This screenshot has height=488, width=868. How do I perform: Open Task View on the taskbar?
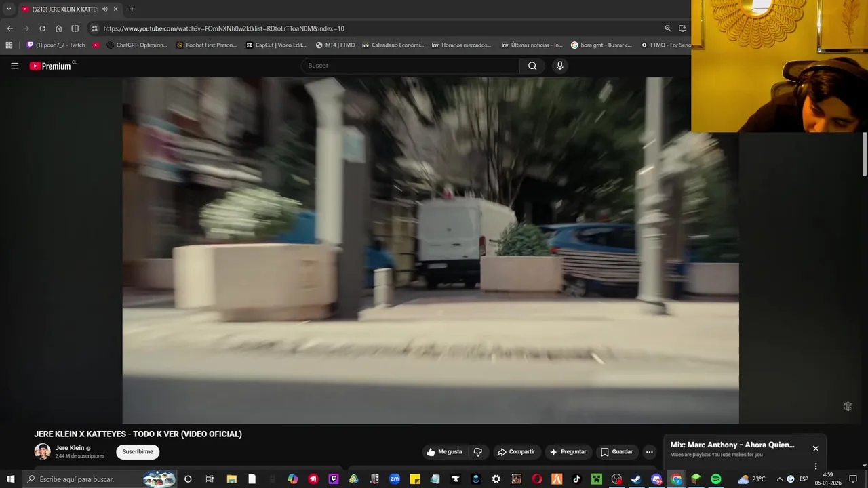click(x=210, y=479)
